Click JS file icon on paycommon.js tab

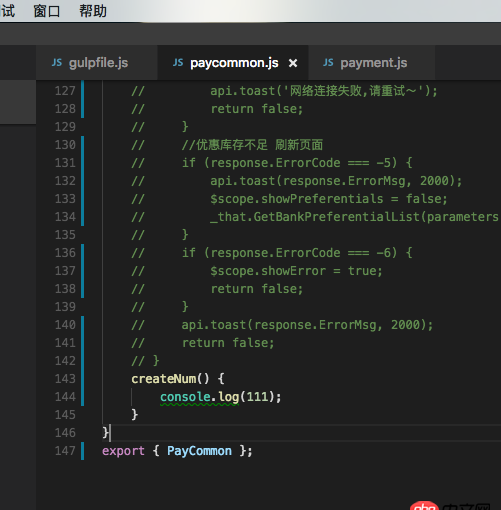click(x=178, y=62)
